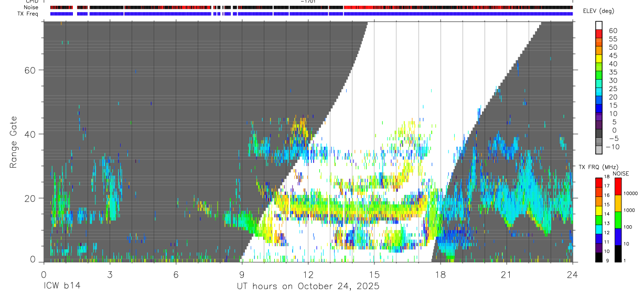Click the "11" value on the TX FRQ scale

(607, 242)
